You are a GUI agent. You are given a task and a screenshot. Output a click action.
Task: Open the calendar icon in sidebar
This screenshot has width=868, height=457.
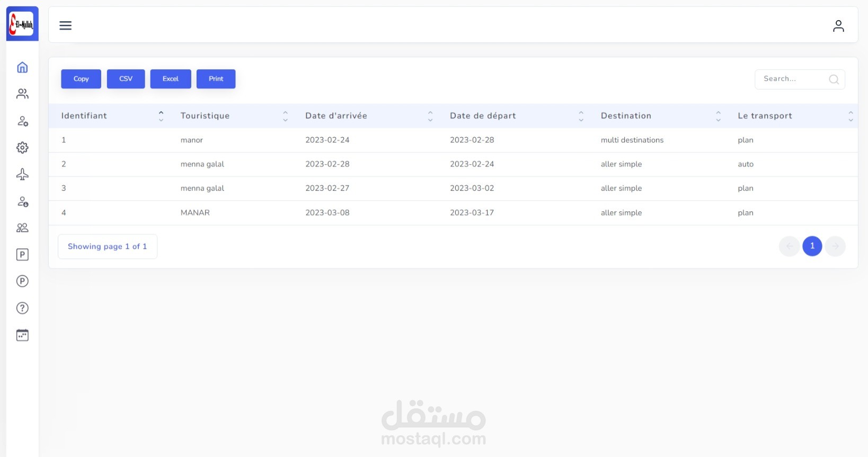[x=22, y=335]
